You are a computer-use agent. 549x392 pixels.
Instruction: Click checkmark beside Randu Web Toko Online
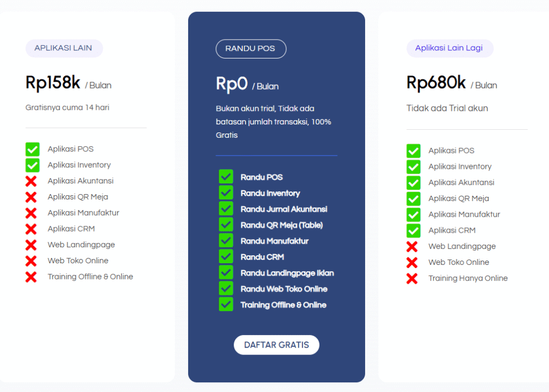[226, 289]
